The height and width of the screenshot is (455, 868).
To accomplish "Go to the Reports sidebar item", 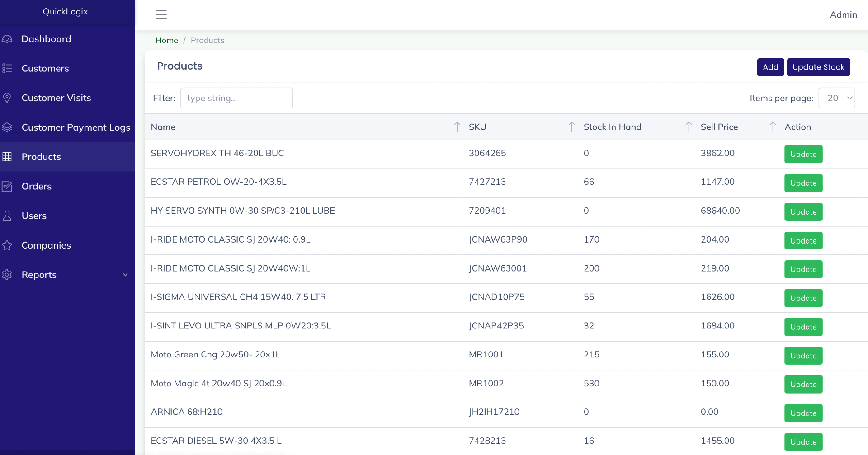I will click(x=39, y=275).
